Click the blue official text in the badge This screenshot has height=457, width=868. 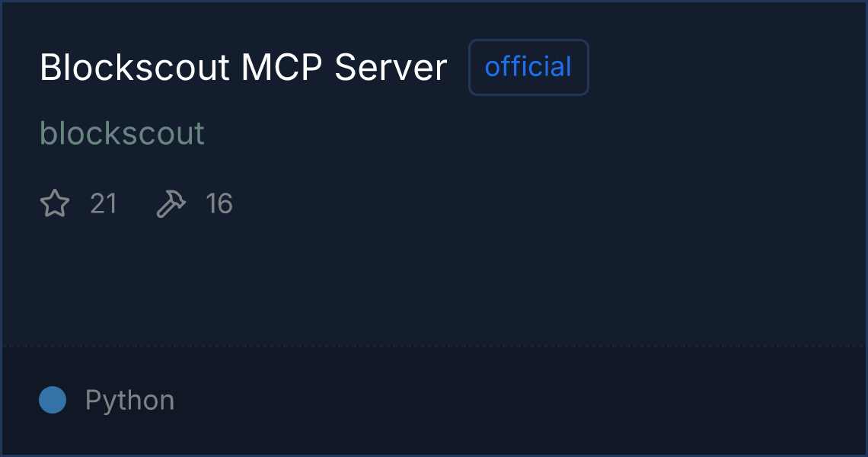click(528, 67)
